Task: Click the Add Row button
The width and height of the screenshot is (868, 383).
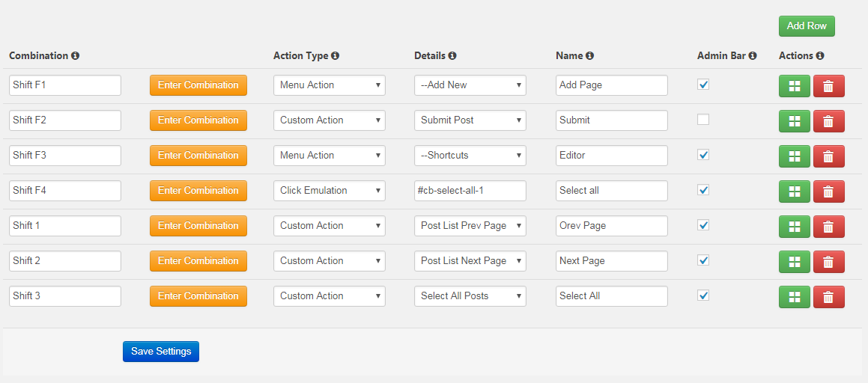Action: (807, 26)
